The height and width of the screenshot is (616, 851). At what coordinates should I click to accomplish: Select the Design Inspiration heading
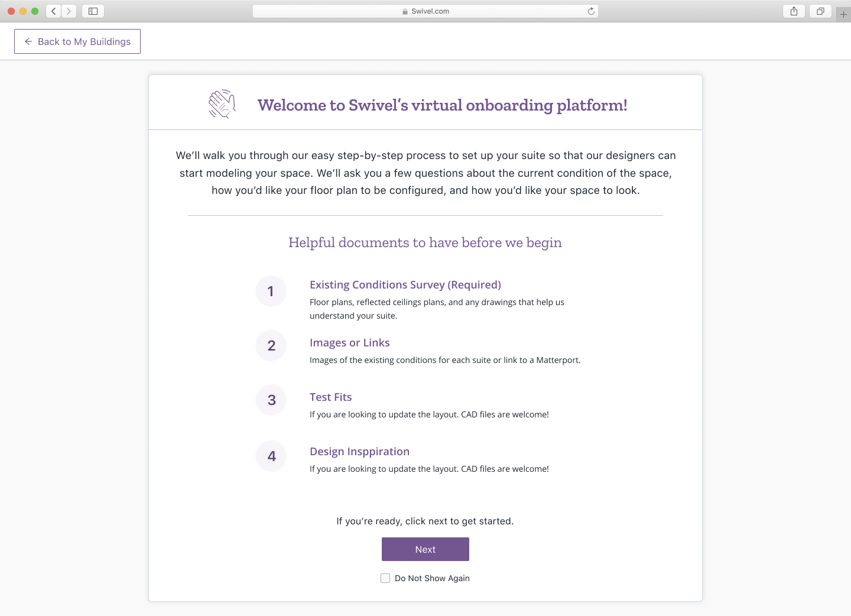tap(359, 452)
